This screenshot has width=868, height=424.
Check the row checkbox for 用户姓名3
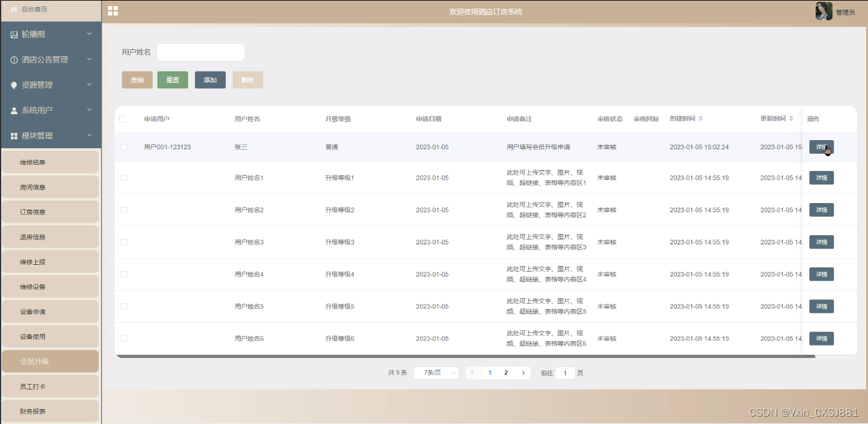pos(124,242)
